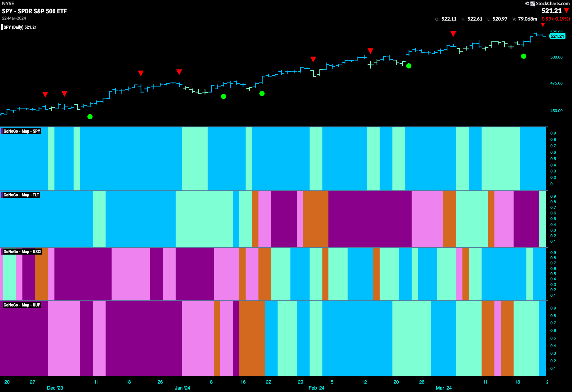This screenshot has width=572, height=392.
Task: Click the 22-Mar-2024 chart date
Action: 14,18
